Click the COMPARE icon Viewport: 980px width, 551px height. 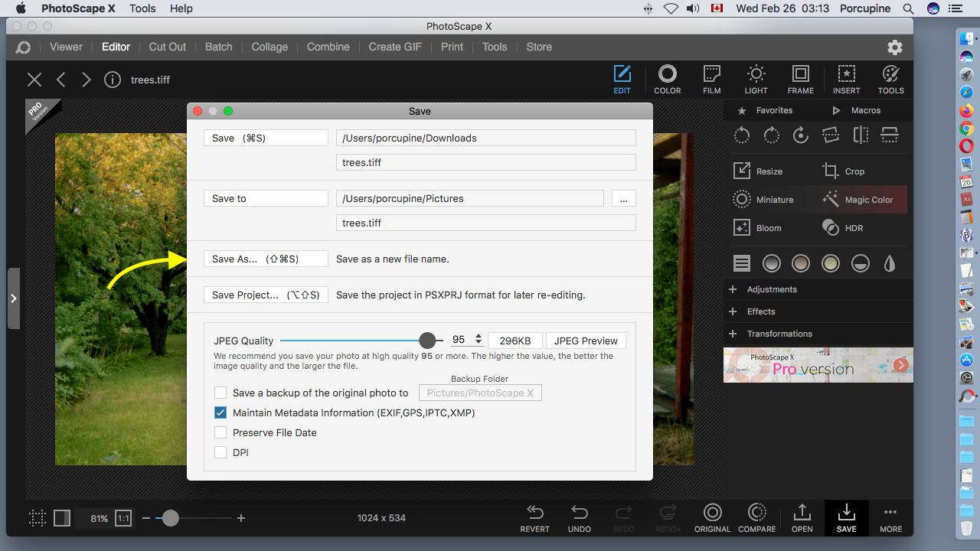(757, 518)
